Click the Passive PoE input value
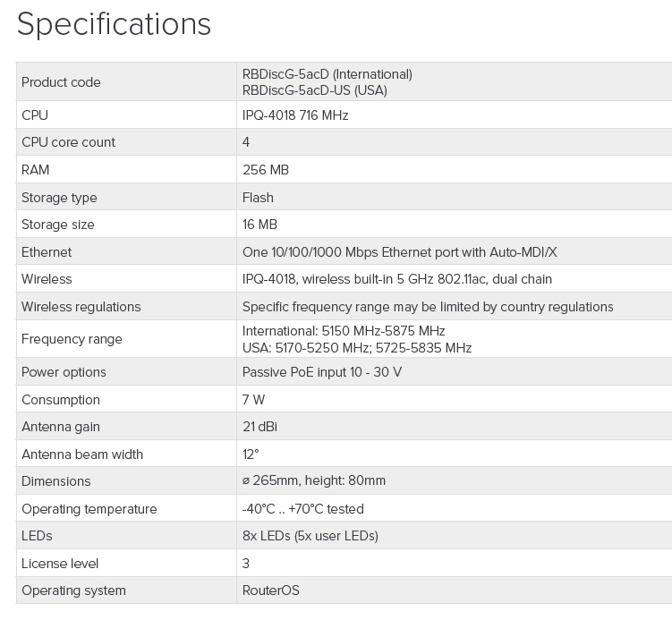 click(x=322, y=372)
